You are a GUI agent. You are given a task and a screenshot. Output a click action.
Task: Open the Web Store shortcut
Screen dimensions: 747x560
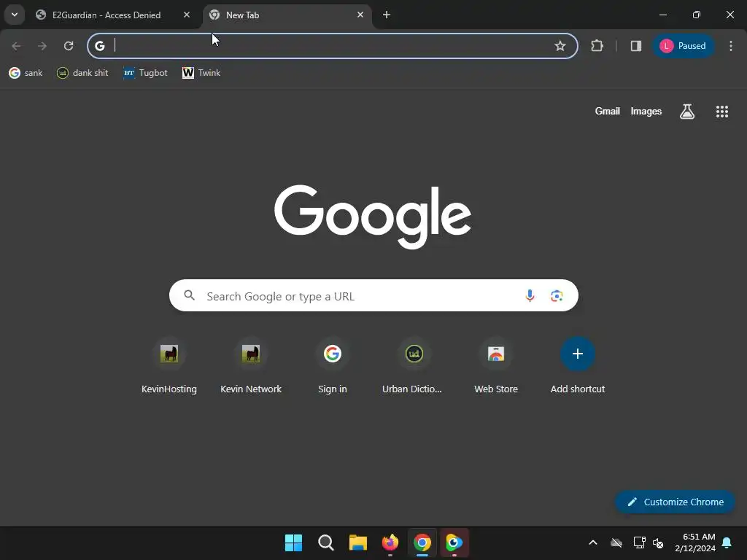pyautogui.click(x=496, y=365)
